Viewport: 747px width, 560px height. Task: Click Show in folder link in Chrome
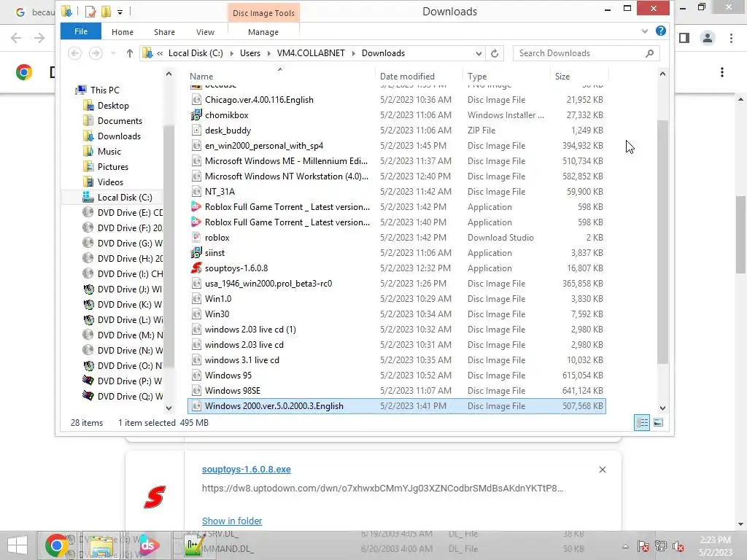(x=231, y=521)
